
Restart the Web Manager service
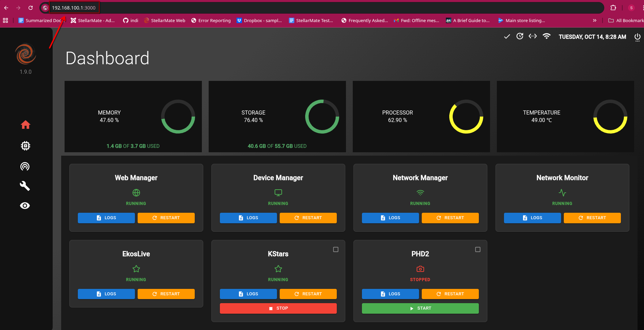(166, 218)
